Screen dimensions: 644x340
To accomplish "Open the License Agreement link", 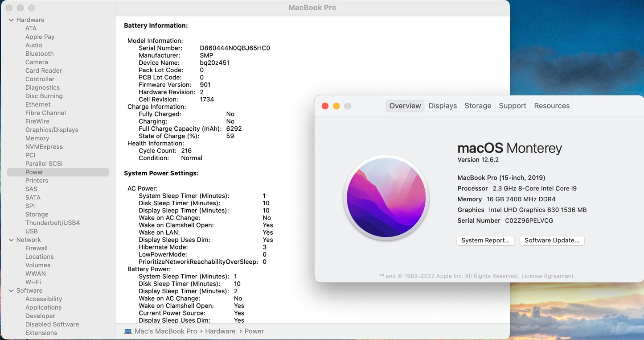I will (547, 276).
